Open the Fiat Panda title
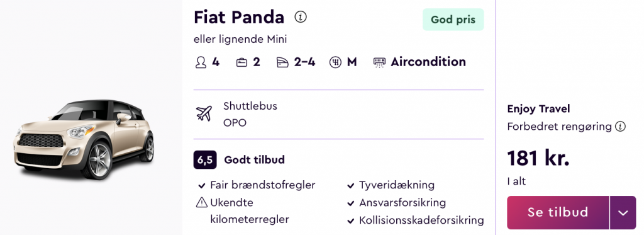Screen dimensions: 644x235 point(239,17)
